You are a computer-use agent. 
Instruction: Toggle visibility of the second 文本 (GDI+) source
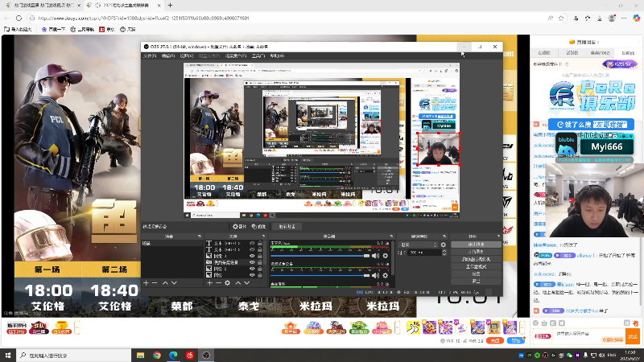point(252,249)
